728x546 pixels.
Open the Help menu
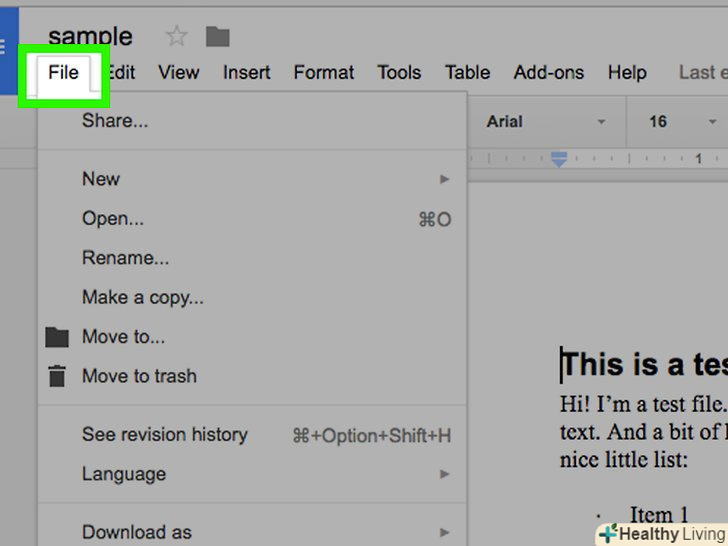[627, 72]
